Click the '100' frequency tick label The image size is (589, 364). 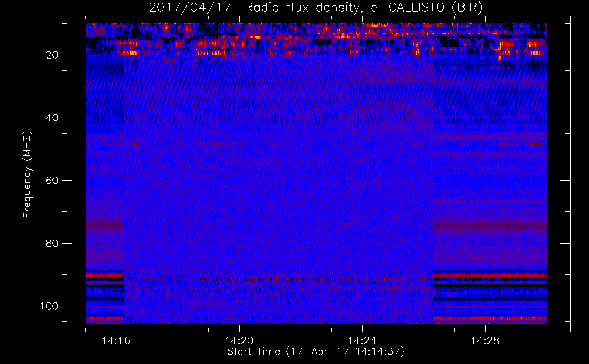click(49, 306)
